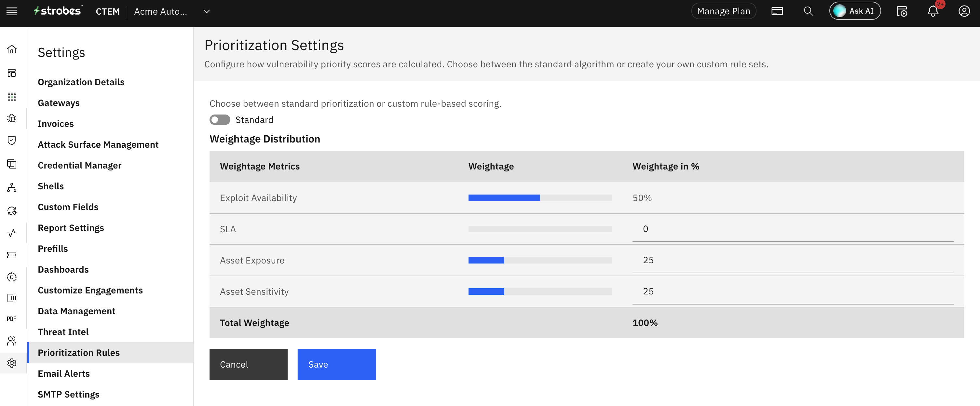Open Threat Intel settings page
980x406 pixels.
[x=63, y=332]
